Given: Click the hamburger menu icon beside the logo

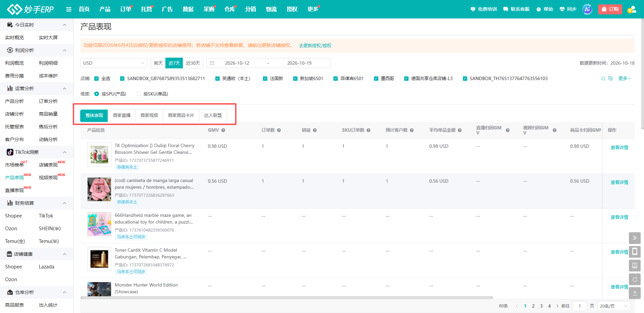Looking at the screenshot, I should (69, 9).
